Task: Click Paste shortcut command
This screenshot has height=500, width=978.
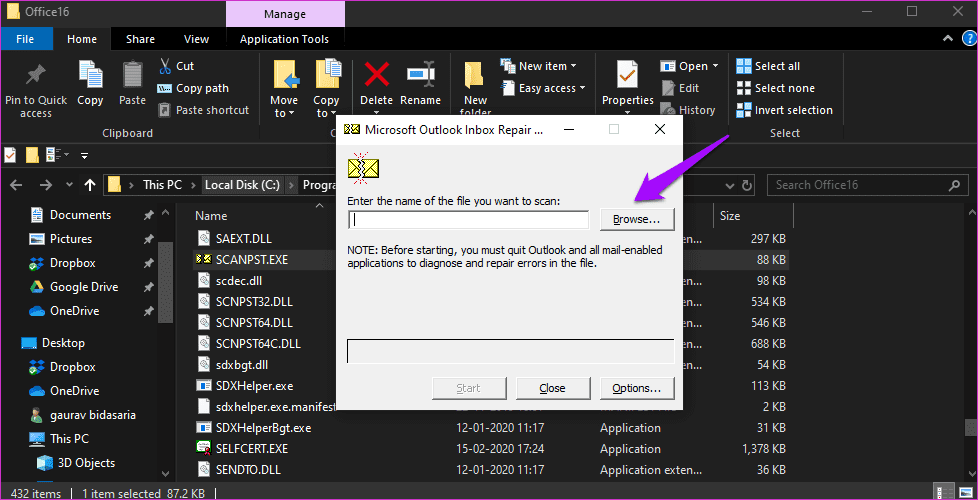Action: point(204,110)
